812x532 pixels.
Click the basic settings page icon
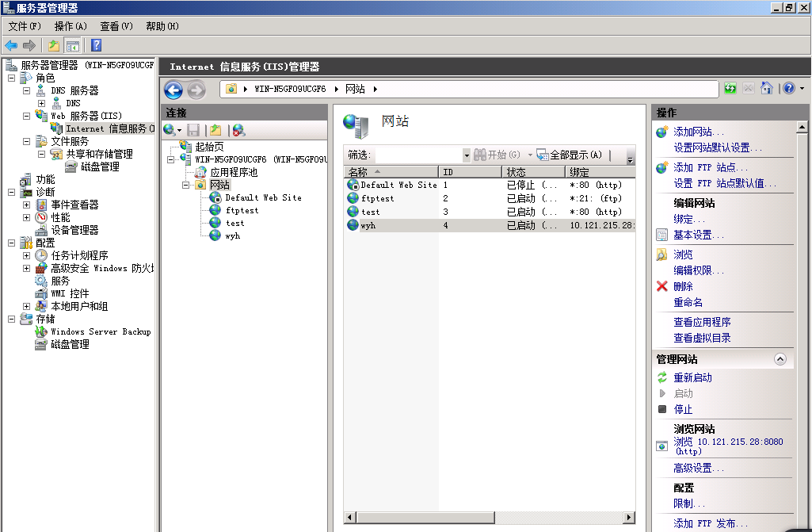(x=661, y=235)
